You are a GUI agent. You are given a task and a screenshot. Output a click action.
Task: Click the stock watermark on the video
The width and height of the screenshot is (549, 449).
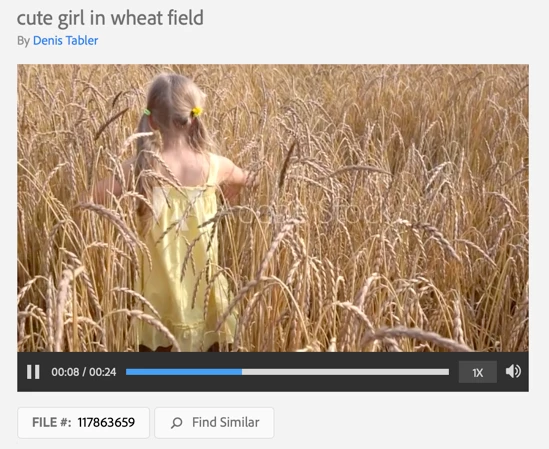317,213
